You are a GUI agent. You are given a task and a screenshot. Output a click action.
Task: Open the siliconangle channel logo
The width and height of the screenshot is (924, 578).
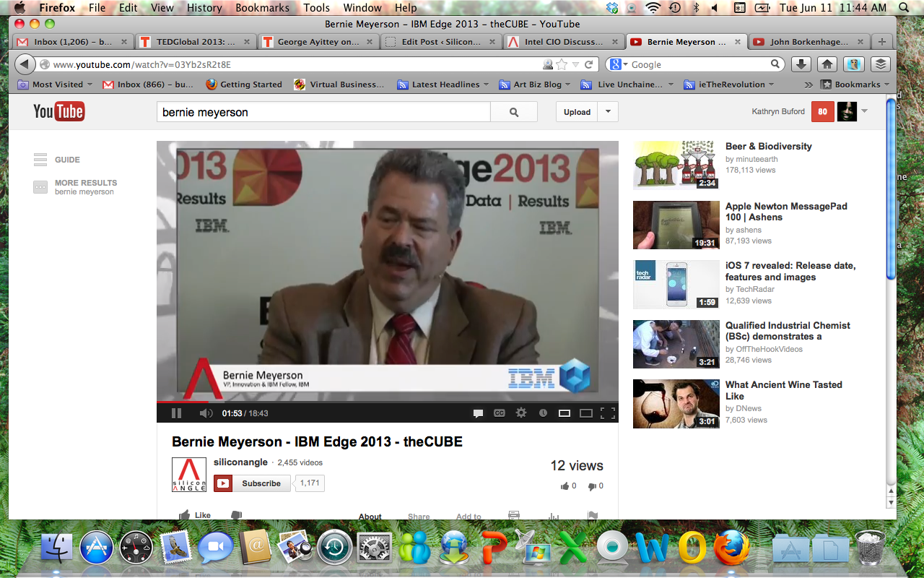[x=189, y=475]
